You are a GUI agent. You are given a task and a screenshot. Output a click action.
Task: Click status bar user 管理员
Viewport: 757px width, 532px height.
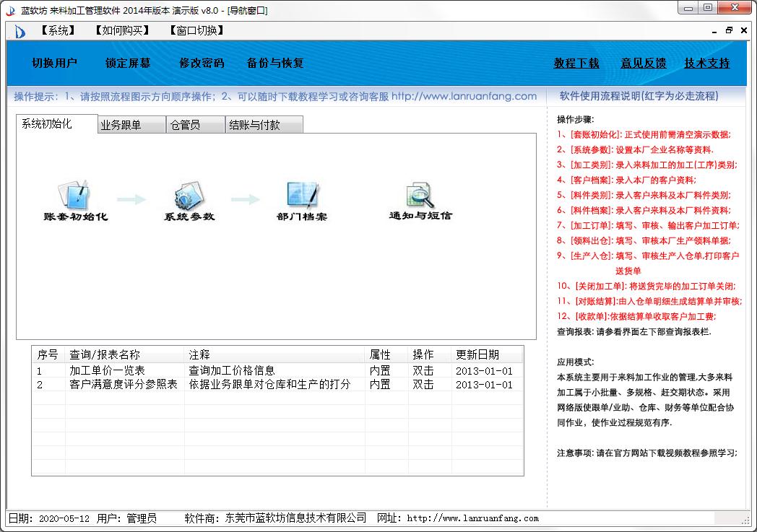(142, 518)
